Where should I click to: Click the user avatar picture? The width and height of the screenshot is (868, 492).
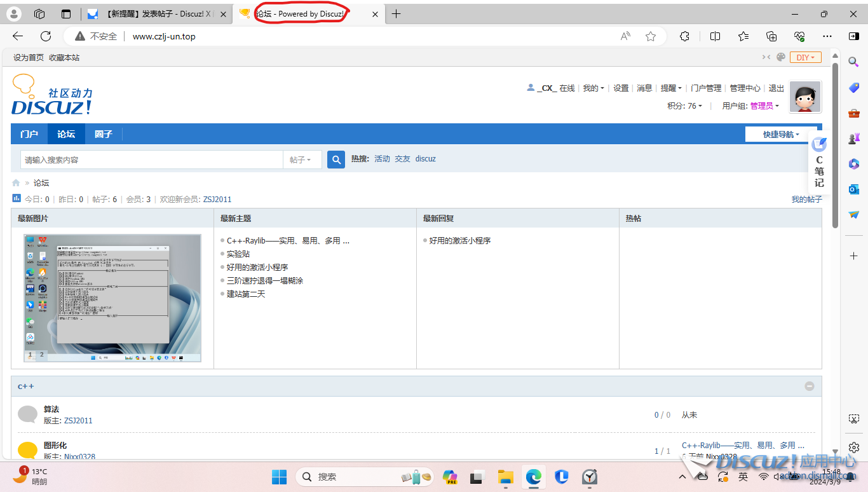tap(805, 97)
